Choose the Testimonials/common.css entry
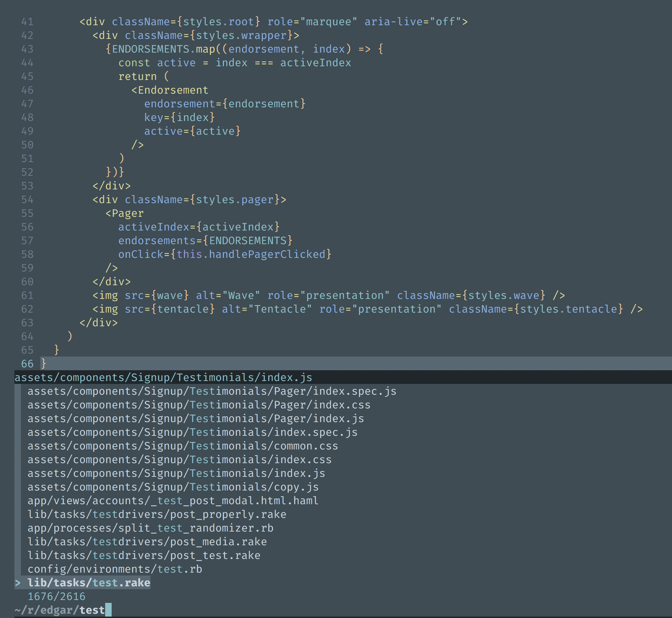 (182, 446)
